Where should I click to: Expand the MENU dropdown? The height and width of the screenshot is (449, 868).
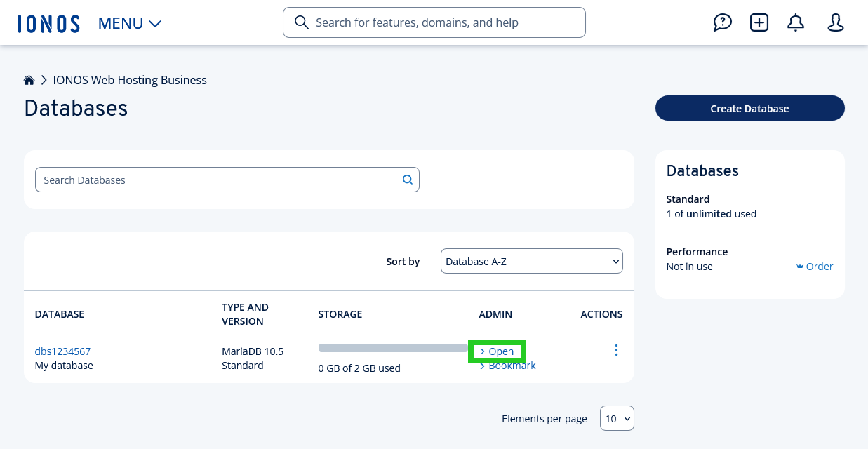pos(130,22)
